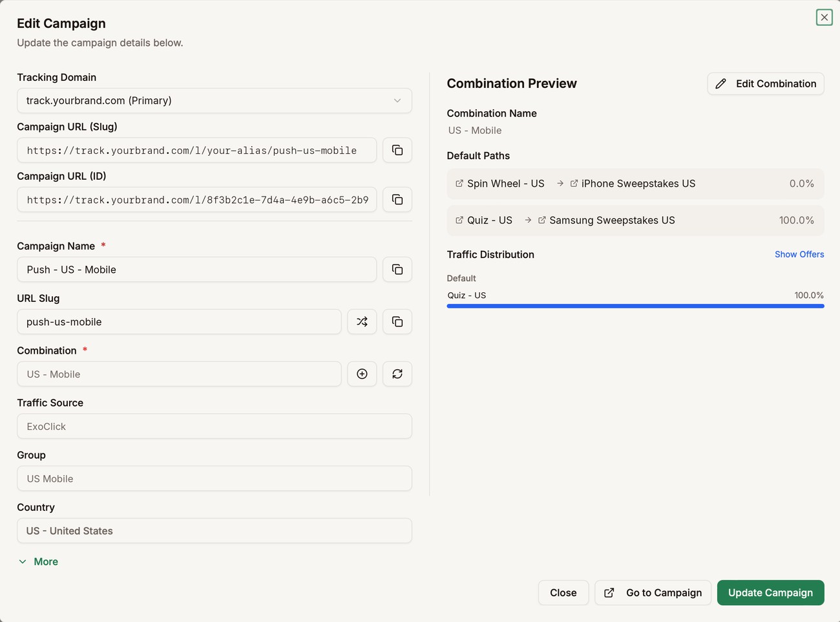Click the Close button

pyautogui.click(x=563, y=593)
